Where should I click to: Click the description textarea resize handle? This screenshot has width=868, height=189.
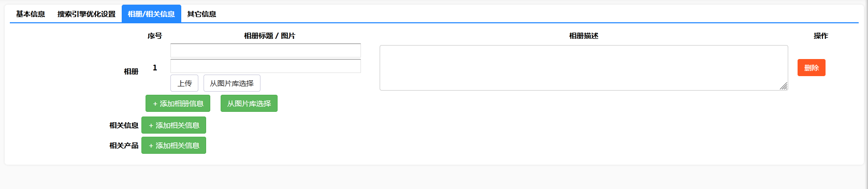[x=784, y=86]
